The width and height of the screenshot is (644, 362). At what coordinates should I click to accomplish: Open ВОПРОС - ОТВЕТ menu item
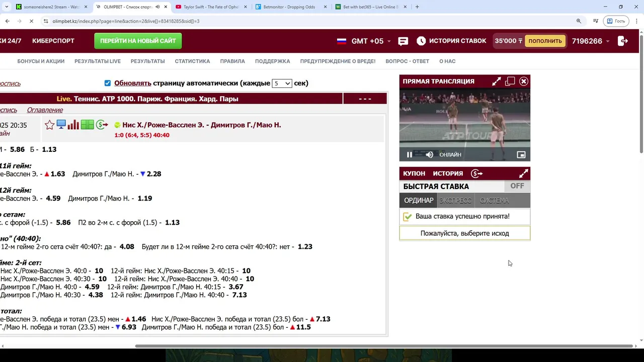pyautogui.click(x=408, y=61)
